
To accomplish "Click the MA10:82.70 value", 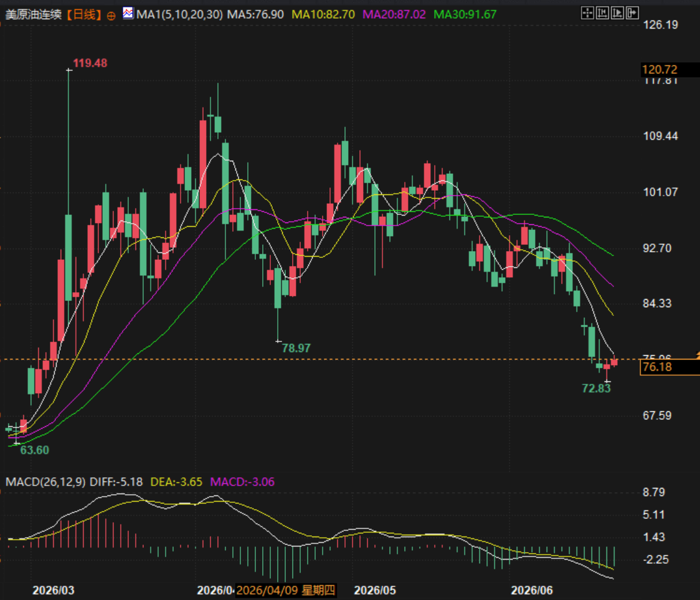I will coord(323,15).
